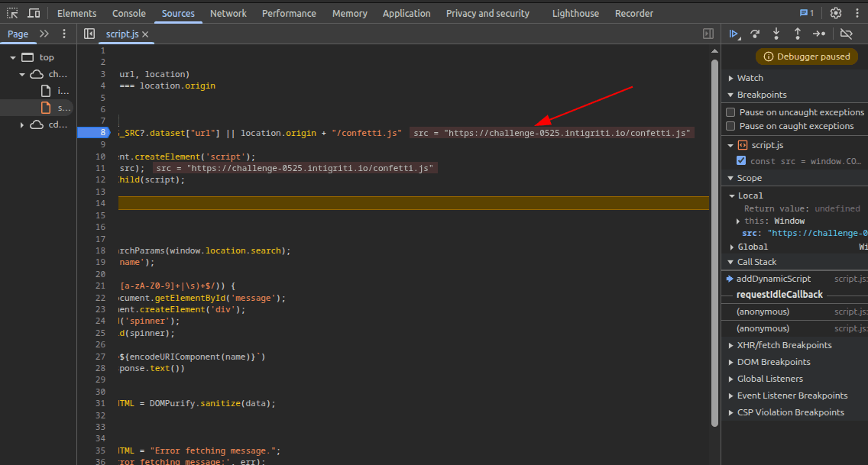This screenshot has height=465, width=868.
Task: Collapse the script.js breakpoint group
Action: coord(730,145)
